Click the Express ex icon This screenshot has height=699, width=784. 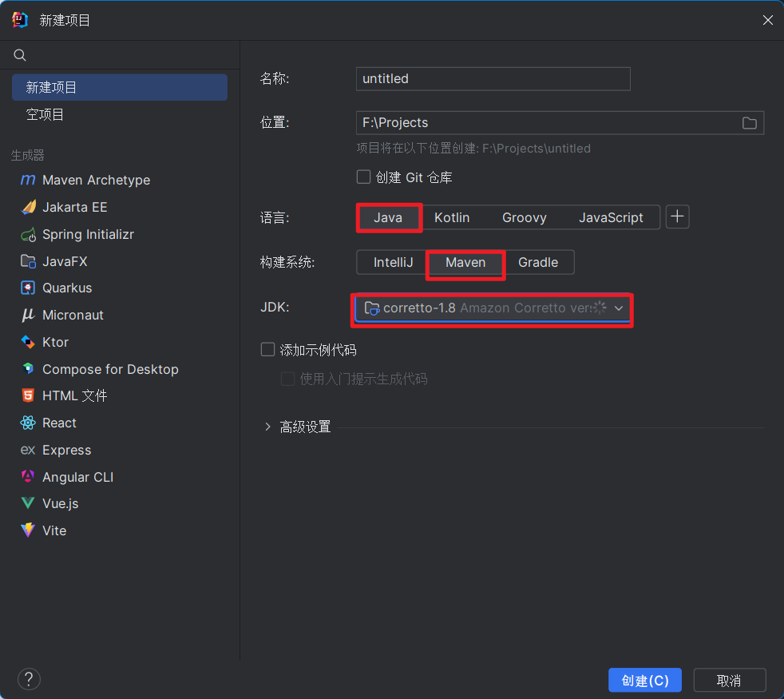coord(28,450)
